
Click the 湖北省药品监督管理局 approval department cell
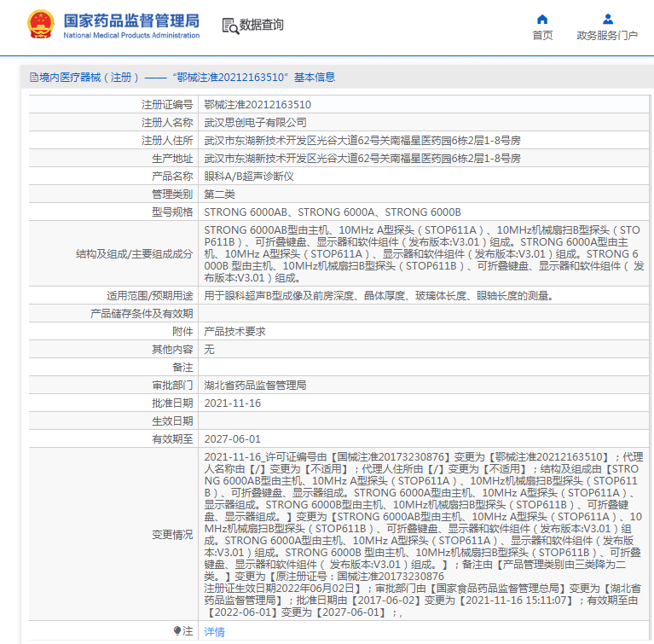[x=255, y=386]
